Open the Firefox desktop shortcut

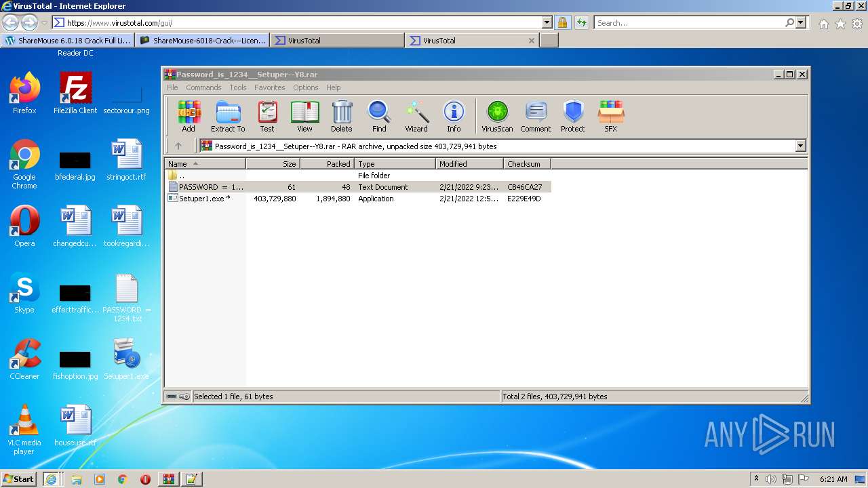click(x=24, y=93)
